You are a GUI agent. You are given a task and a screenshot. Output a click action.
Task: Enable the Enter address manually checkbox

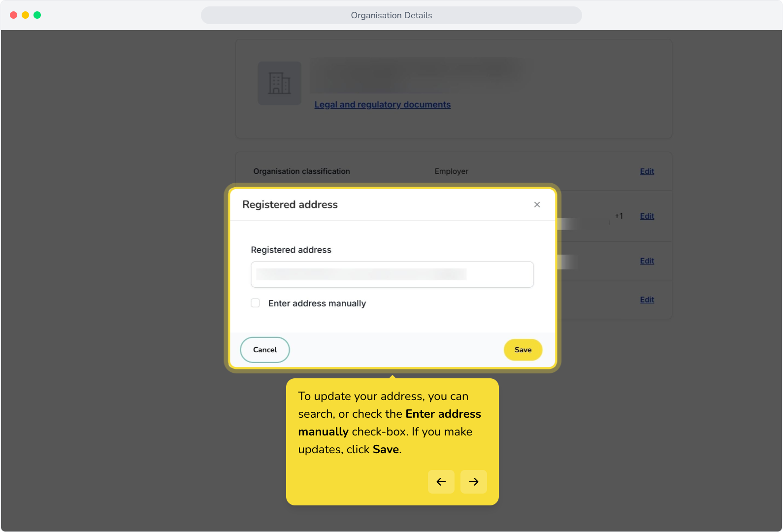click(x=255, y=303)
